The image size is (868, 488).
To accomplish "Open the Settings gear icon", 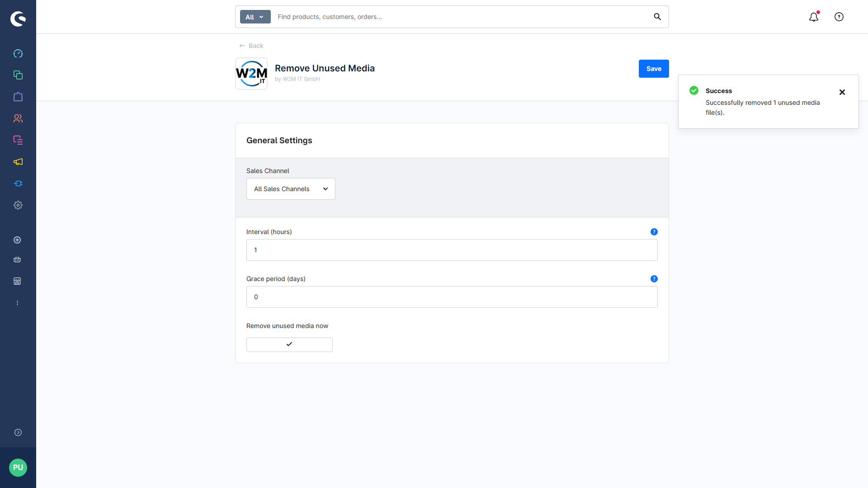I will click(18, 205).
